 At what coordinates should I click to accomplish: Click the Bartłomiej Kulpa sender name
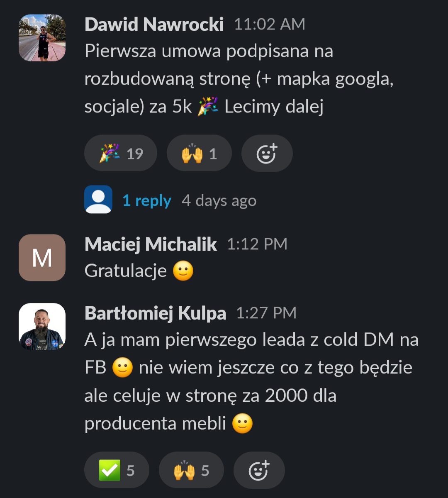coord(155,314)
